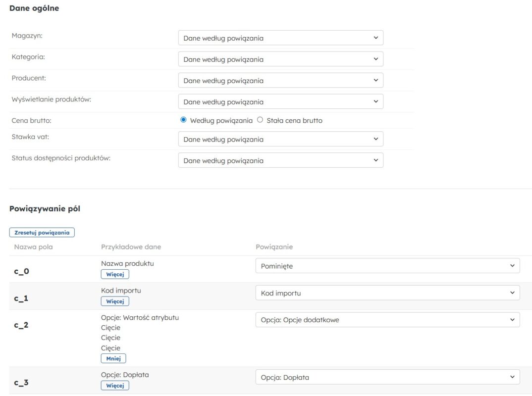Click Więcej under Kod importu

coord(115,301)
